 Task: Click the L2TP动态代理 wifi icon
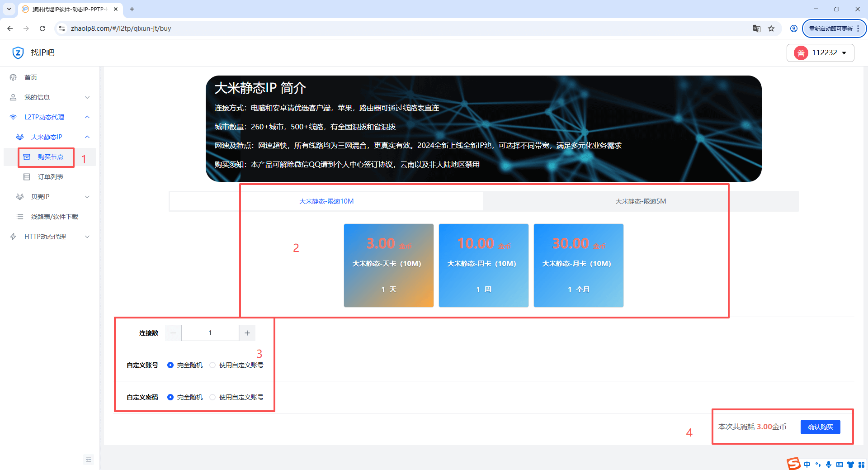point(13,117)
